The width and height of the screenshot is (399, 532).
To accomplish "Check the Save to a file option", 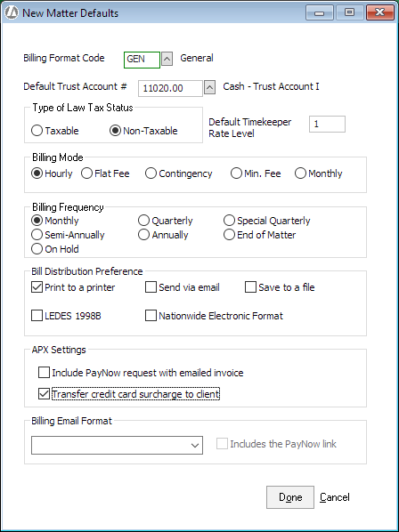I will [x=250, y=287].
